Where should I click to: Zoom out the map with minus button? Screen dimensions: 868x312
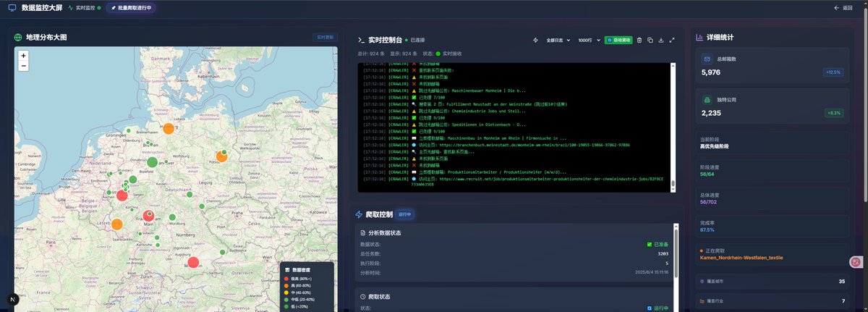pos(23,65)
